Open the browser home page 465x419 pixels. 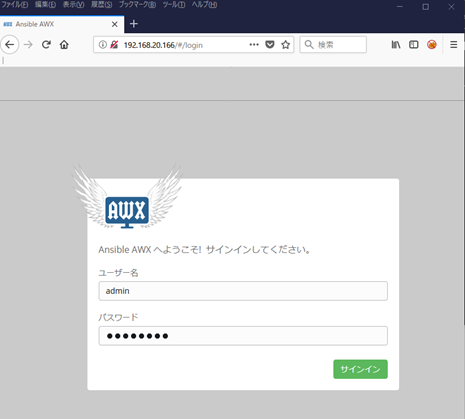64,44
